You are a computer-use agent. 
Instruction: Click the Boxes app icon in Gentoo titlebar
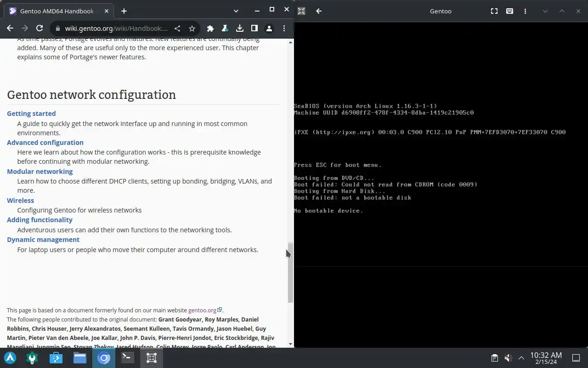coord(301,11)
